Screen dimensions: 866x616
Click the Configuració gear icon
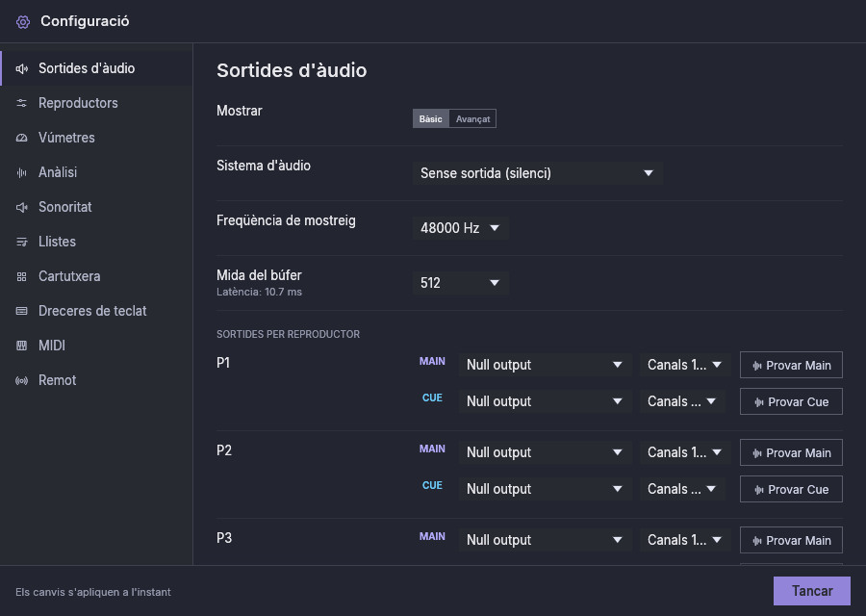[23, 22]
